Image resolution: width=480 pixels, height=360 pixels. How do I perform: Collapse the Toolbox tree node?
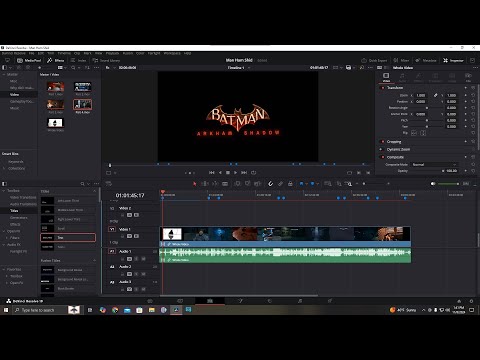tap(4, 191)
